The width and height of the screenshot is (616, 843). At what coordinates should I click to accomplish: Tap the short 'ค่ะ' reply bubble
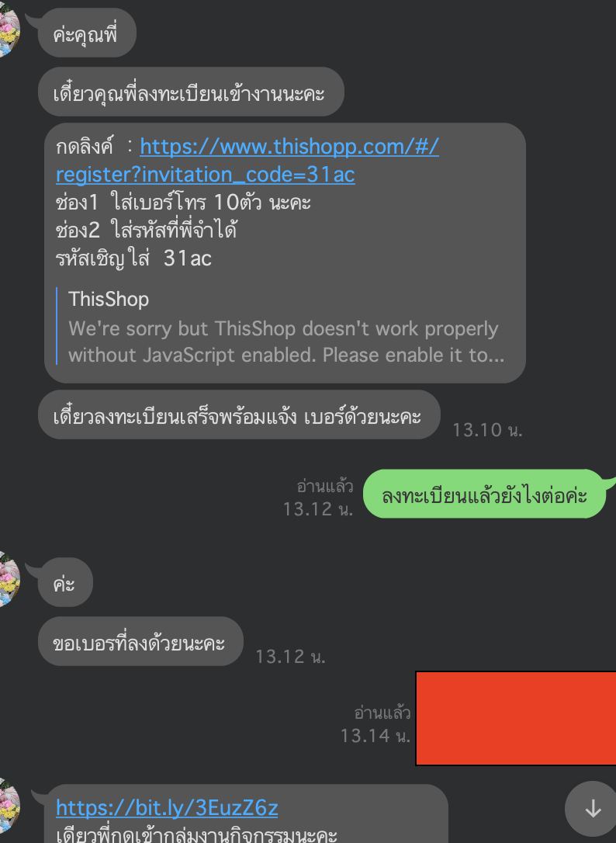pos(65,582)
